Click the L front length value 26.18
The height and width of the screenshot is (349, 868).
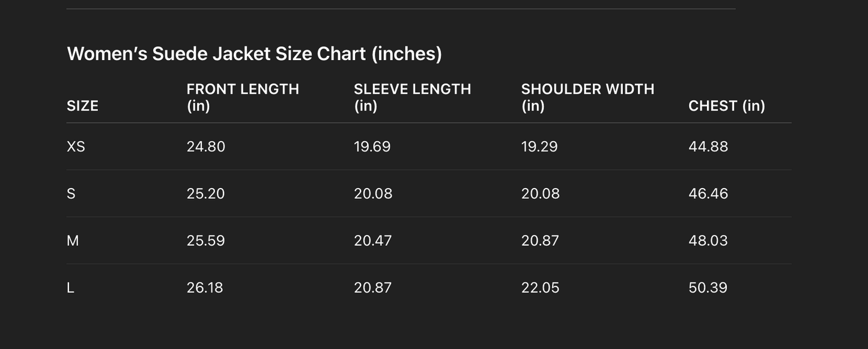pos(204,288)
